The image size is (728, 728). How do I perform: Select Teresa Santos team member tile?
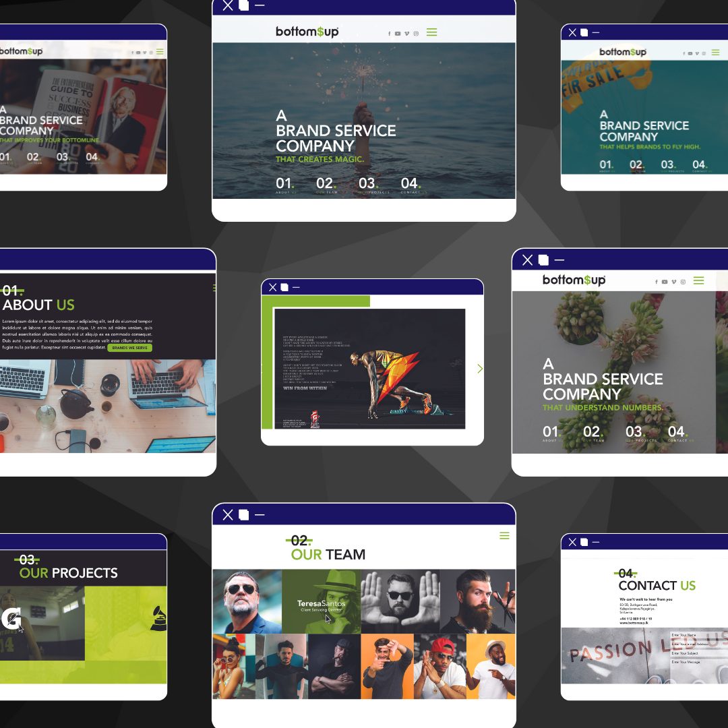pyautogui.click(x=322, y=602)
